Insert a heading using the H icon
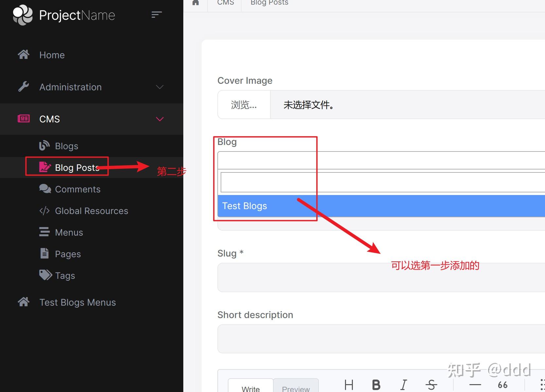The width and height of the screenshot is (545, 392). [x=349, y=385]
